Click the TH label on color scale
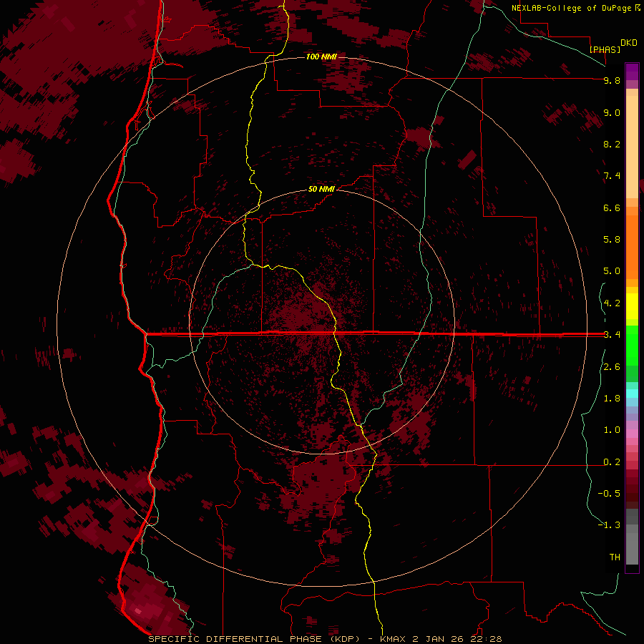This screenshot has height=644, width=644. [x=615, y=557]
